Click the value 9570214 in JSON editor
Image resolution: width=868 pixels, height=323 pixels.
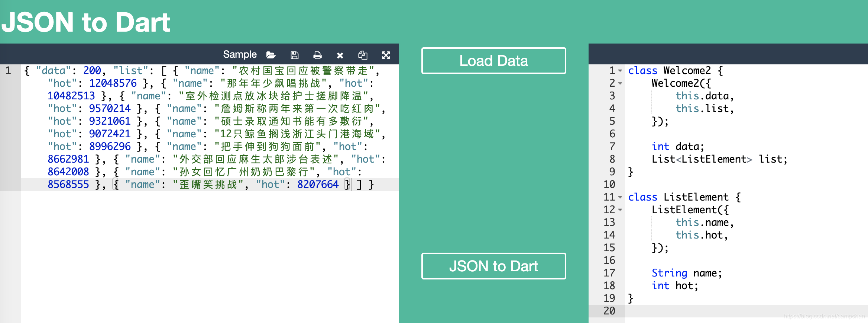coord(110,109)
